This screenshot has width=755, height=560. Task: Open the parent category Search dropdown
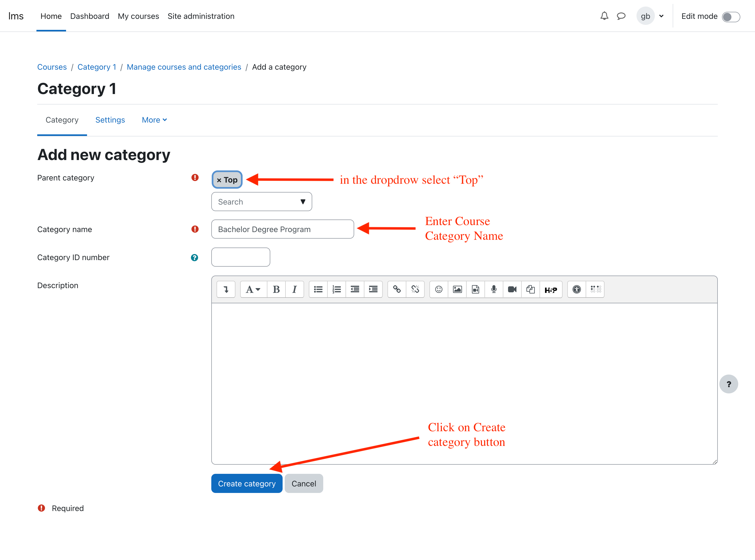tap(262, 202)
